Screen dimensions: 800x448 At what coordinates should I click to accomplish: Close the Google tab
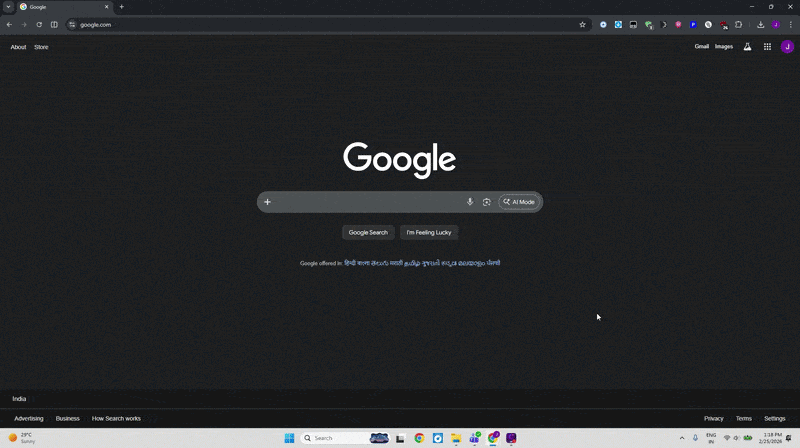[106, 7]
